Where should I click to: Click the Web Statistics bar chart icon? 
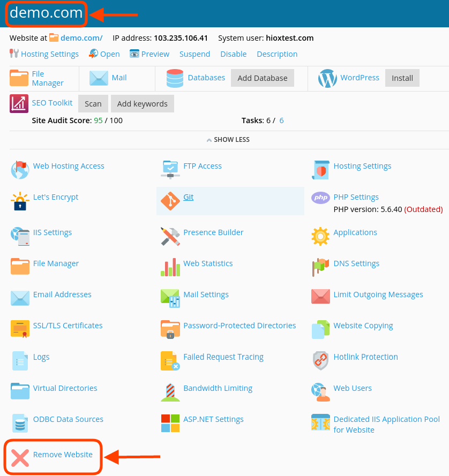(170, 267)
